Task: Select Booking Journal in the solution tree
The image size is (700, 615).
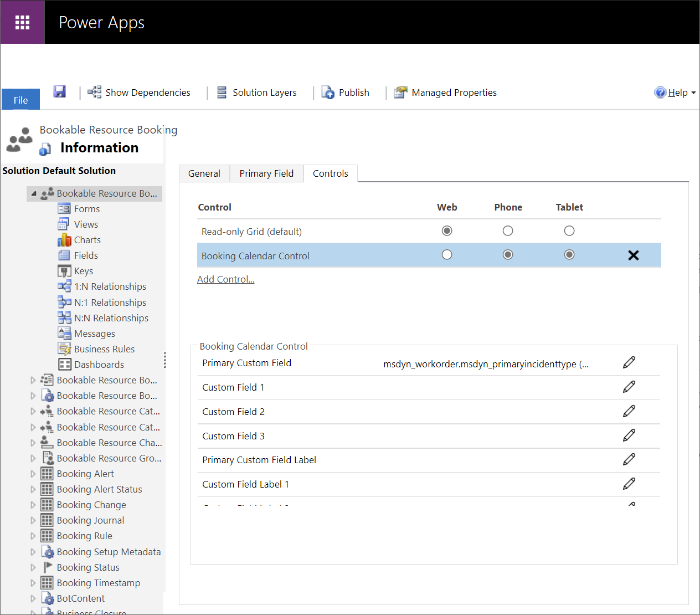Action: 90,520
